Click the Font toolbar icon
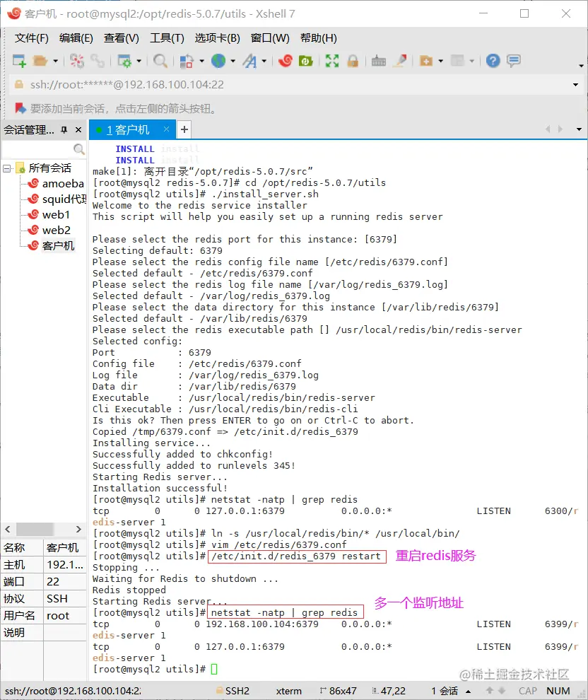Image resolution: width=588 pixels, height=700 pixels. (250, 61)
